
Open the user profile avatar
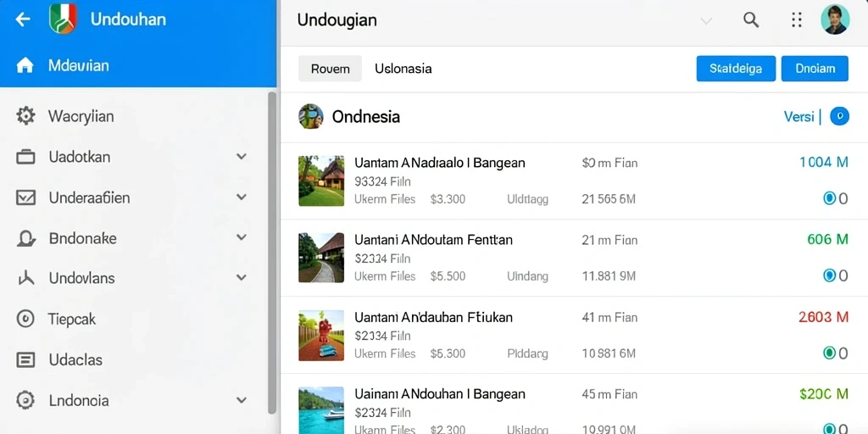coord(835,20)
